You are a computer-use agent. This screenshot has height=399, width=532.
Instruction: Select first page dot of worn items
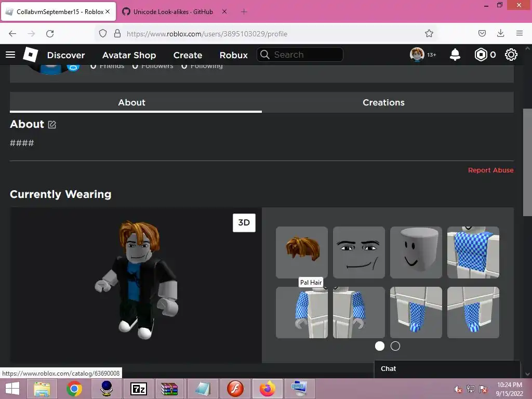(x=380, y=346)
